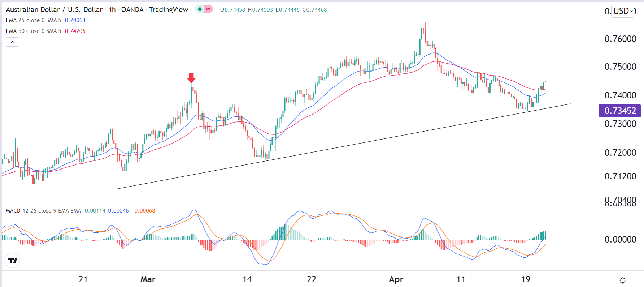
Task: Click the pink approximate-sign data icon
Action: (x=208, y=9)
